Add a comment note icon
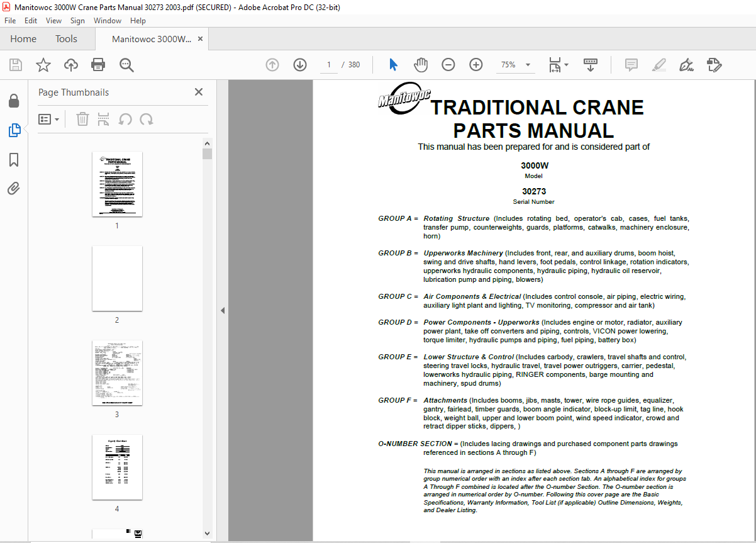 tap(631, 65)
